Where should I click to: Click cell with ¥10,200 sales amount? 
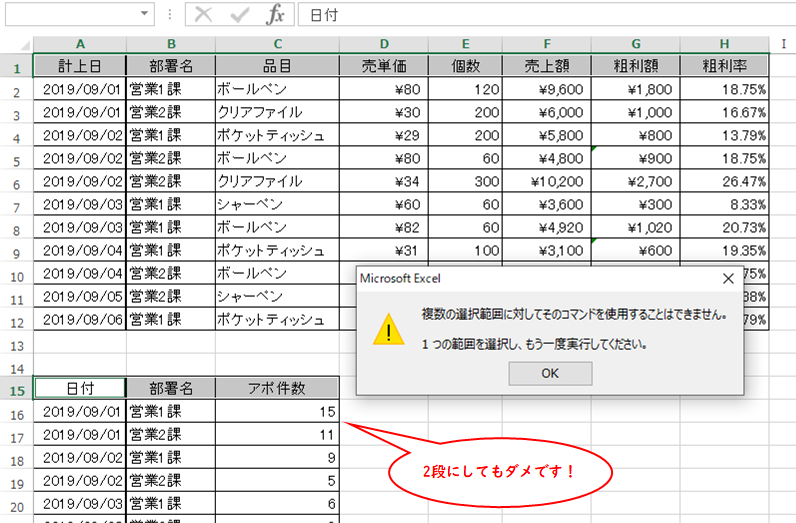click(x=547, y=182)
